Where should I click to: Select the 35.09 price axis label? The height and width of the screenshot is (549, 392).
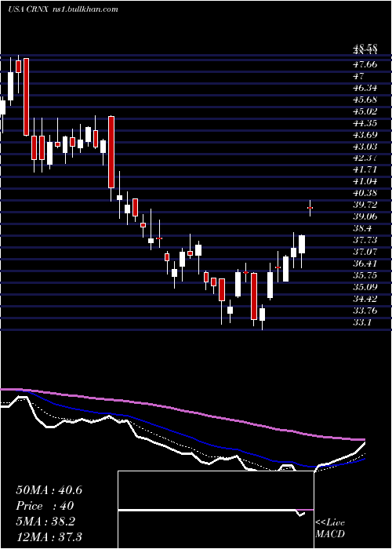click(x=365, y=287)
